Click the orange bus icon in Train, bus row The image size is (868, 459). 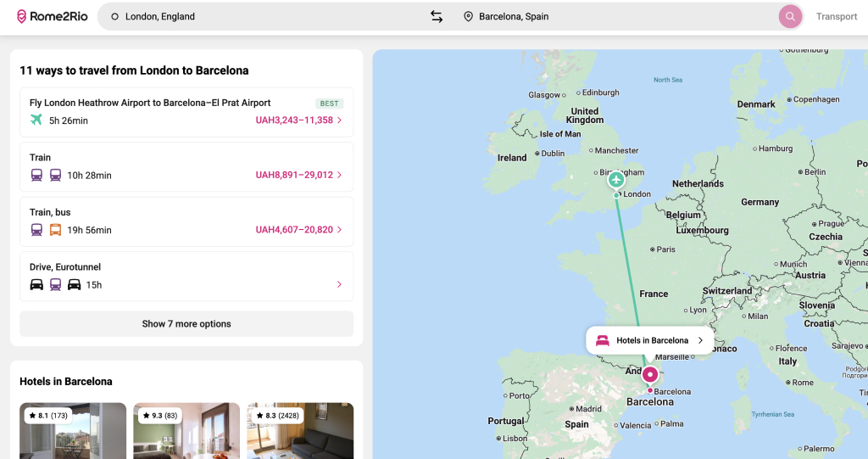coord(55,229)
